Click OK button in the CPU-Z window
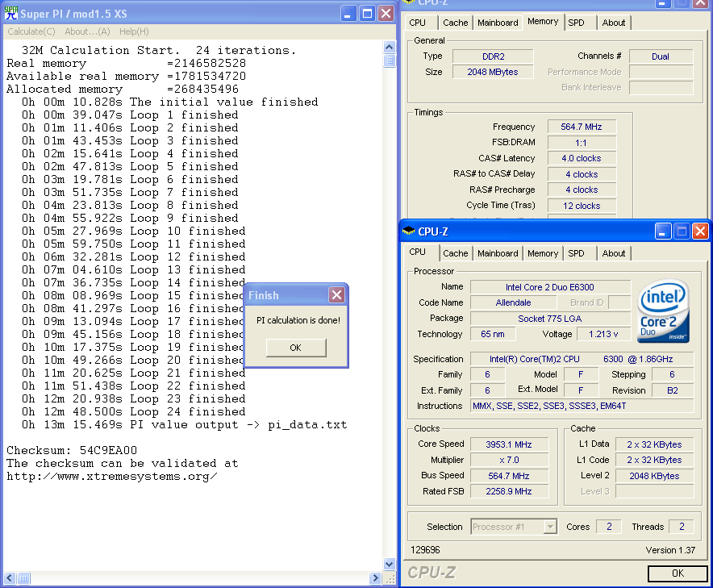 pos(678,573)
